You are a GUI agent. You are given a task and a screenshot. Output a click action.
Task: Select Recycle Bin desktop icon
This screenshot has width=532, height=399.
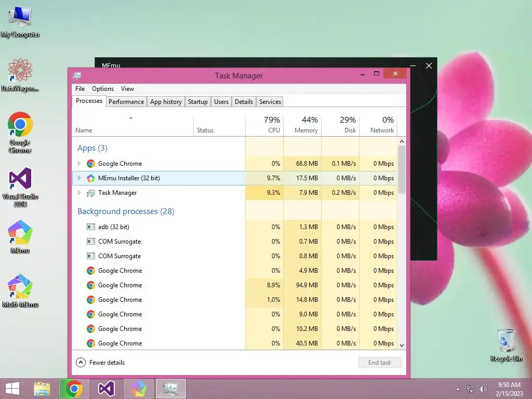coord(506,345)
